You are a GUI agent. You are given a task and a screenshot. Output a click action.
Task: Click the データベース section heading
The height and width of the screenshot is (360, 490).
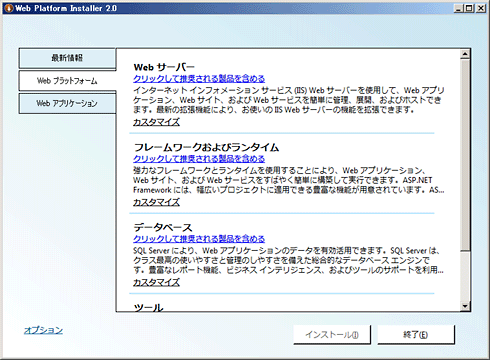click(163, 227)
